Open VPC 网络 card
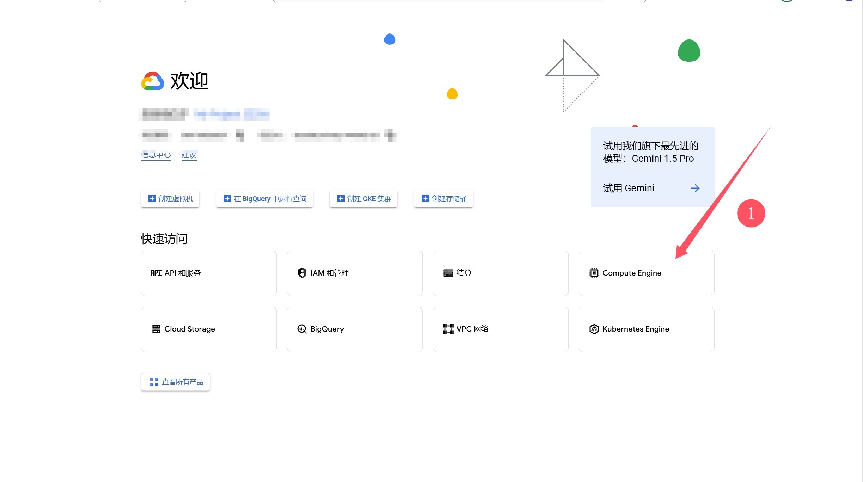This screenshot has height=482, width=868. 500,329
